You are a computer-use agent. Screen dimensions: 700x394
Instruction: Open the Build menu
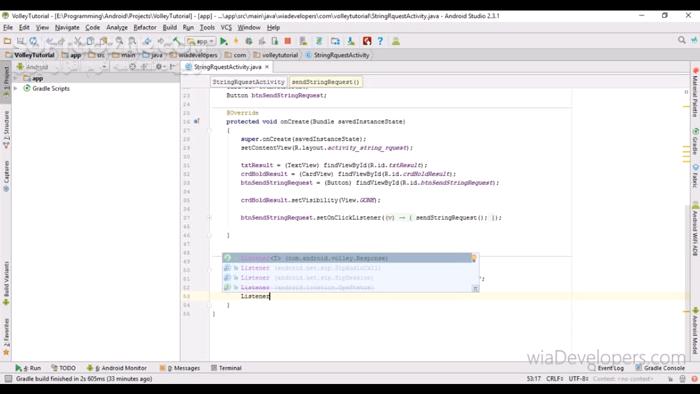coord(170,27)
